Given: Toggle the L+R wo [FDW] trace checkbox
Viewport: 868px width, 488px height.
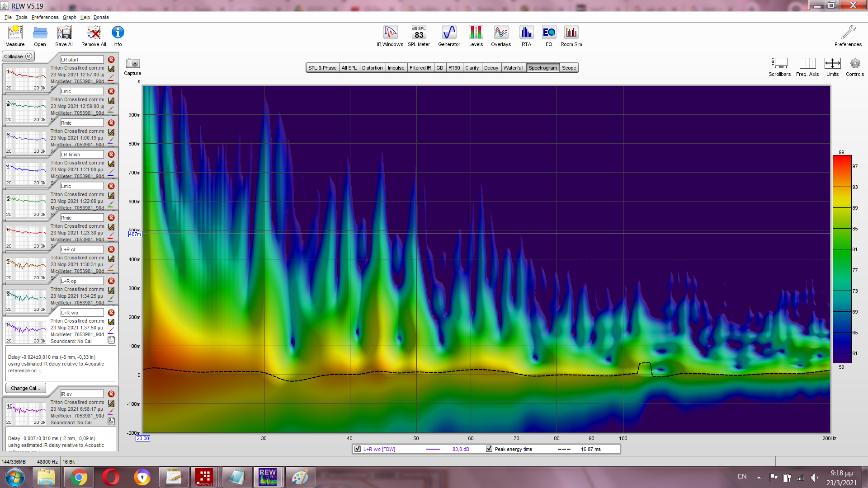Looking at the screenshot, I should (358, 449).
